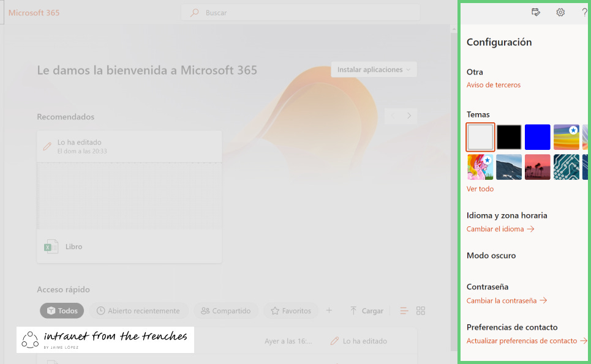
Task: Click 'El dom a las 20:33' timestamp
Action: tap(82, 151)
